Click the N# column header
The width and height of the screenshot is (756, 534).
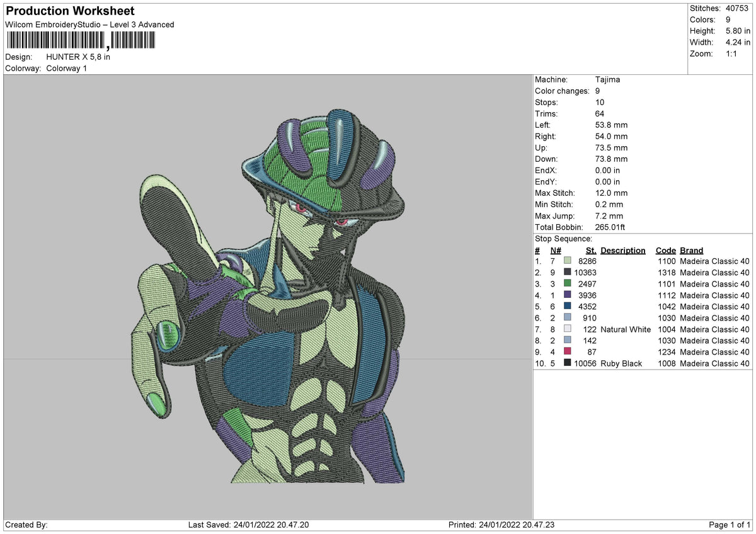(555, 250)
